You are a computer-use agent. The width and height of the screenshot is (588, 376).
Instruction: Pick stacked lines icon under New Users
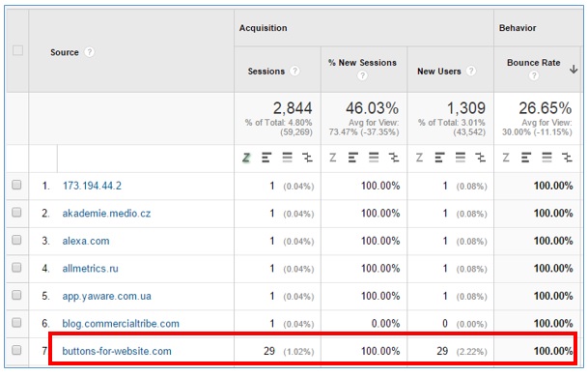(x=461, y=158)
